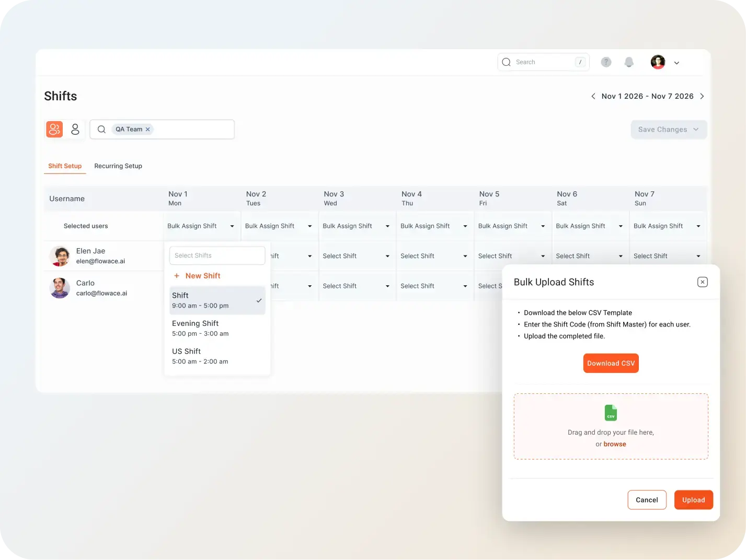Open the notifications bell icon
Image resolution: width=746 pixels, height=560 pixels.
click(x=629, y=62)
